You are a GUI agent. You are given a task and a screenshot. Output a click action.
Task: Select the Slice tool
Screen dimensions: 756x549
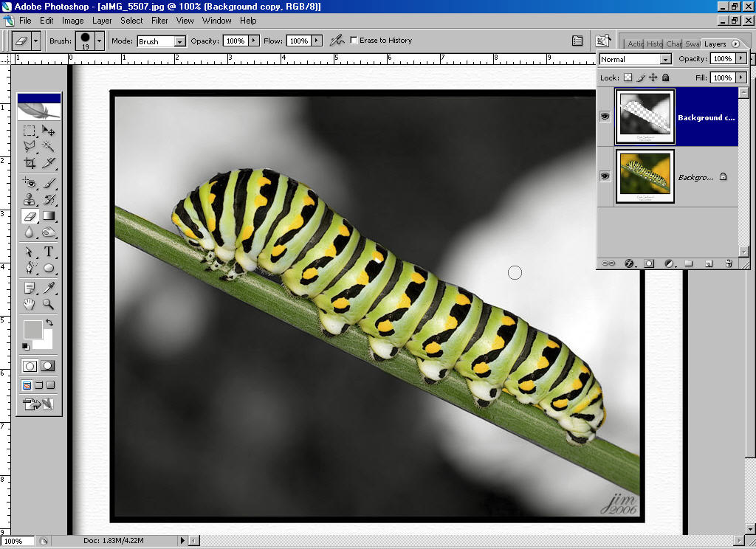pyautogui.click(x=48, y=162)
